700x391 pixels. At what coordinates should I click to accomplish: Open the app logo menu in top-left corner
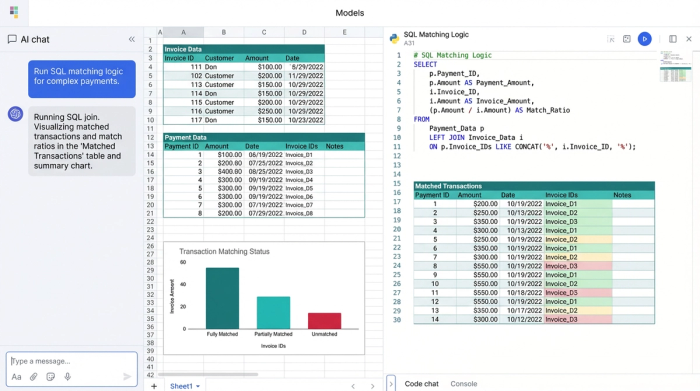14,12
